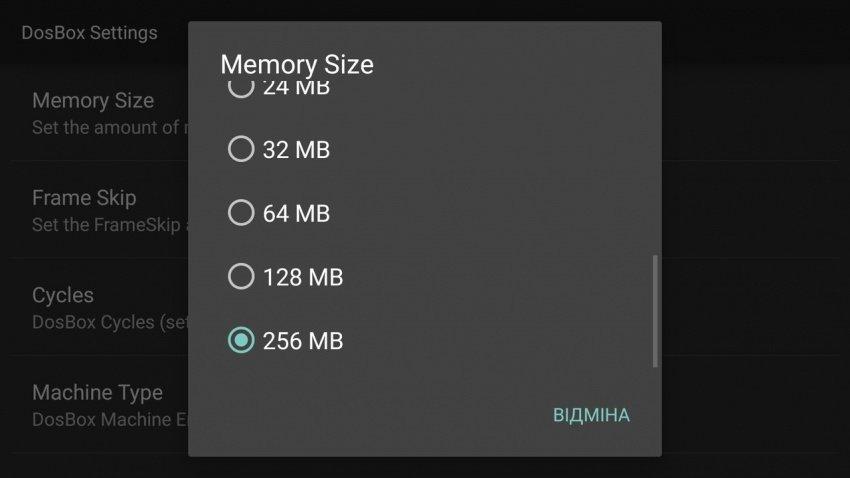850x478 pixels.
Task: Select the 32 MB radio button
Action: (x=241, y=149)
